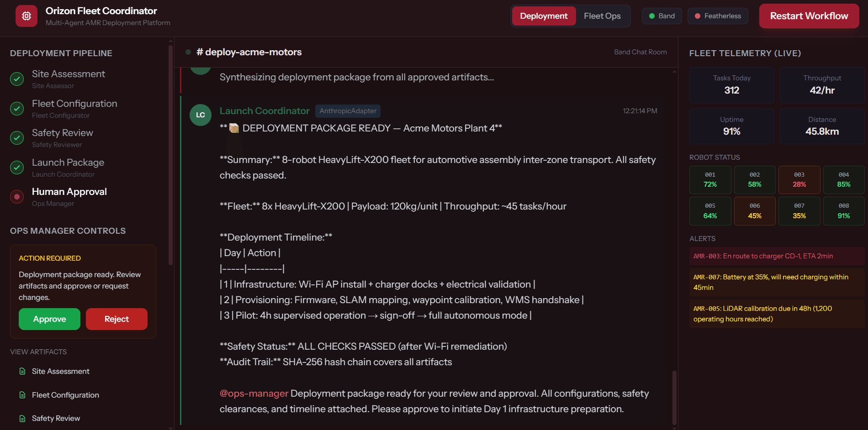Click the #deploy-acme-motors channel title

coord(249,52)
